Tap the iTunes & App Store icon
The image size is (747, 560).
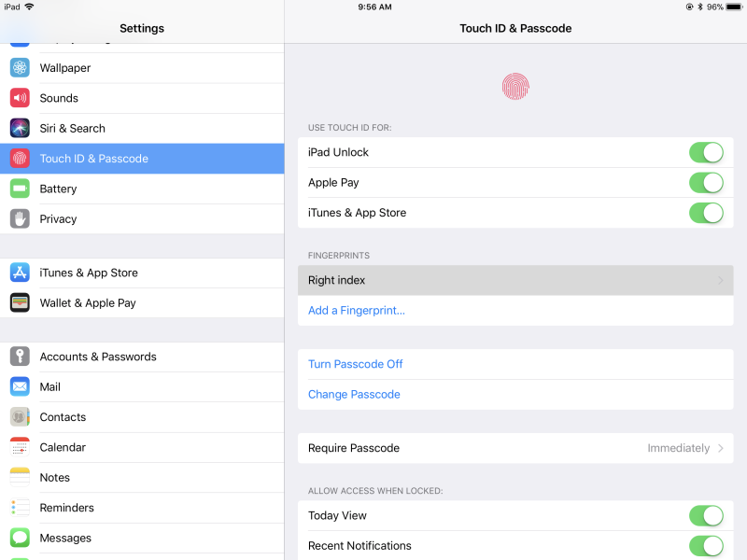point(20,273)
